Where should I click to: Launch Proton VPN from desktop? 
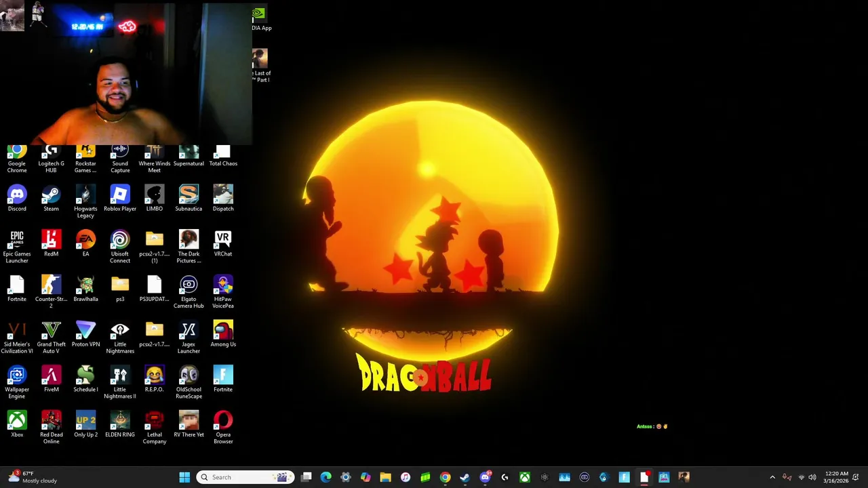(85, 335)
